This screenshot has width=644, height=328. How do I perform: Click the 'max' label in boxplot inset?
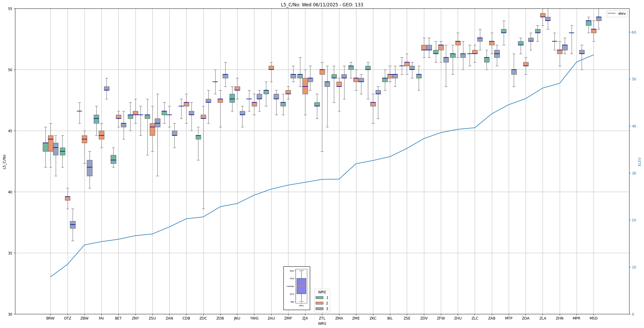(x=292, y=271)
